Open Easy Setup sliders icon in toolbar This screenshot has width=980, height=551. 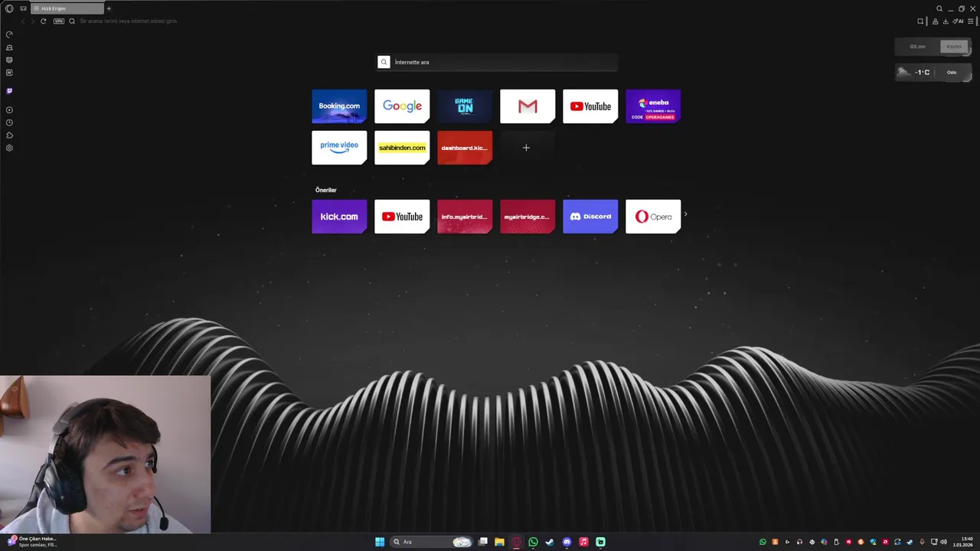971,21
